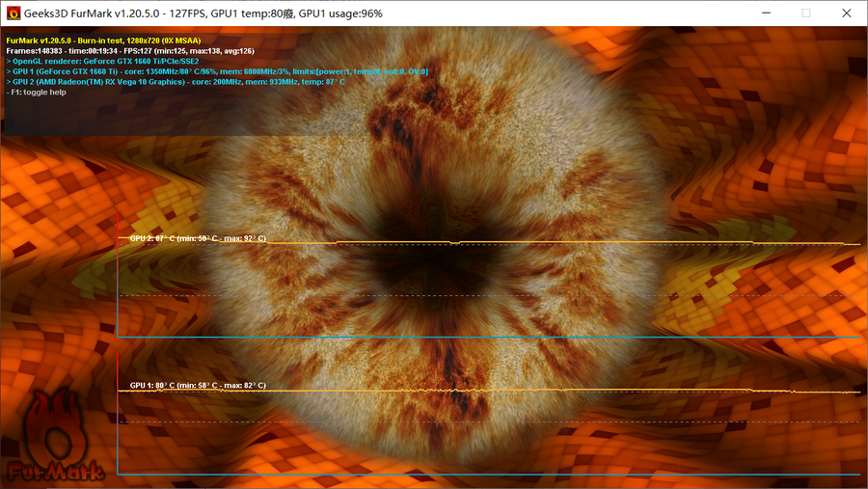Click the dashed midline in GPU 1 graph
The image size is (868, 489).
point(482,421)
